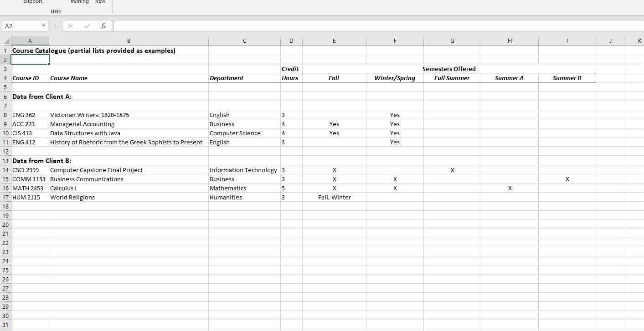Select the ENG 362 cell
Viewport: 644px width, 331px height.
point(30,115)
